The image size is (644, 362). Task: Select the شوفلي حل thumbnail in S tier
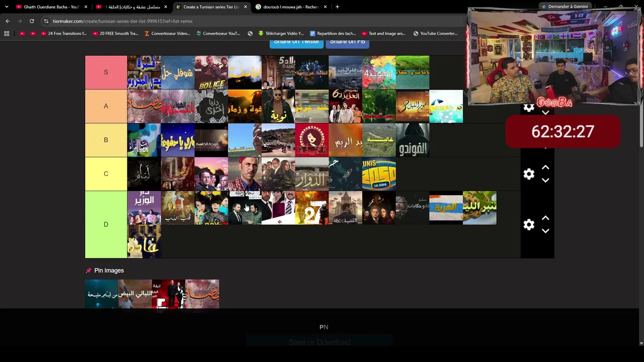point(178,72)
